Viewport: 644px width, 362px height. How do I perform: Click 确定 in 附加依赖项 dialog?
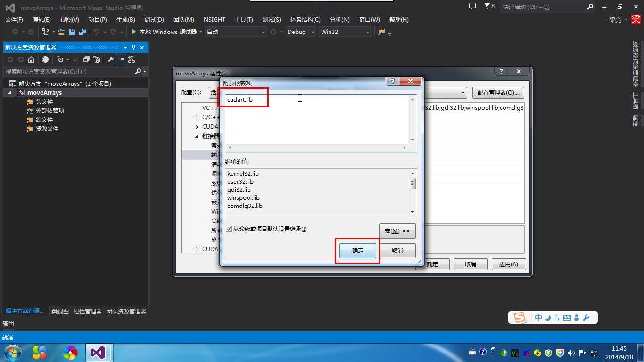pyautogui.click(x=358, y=251)
